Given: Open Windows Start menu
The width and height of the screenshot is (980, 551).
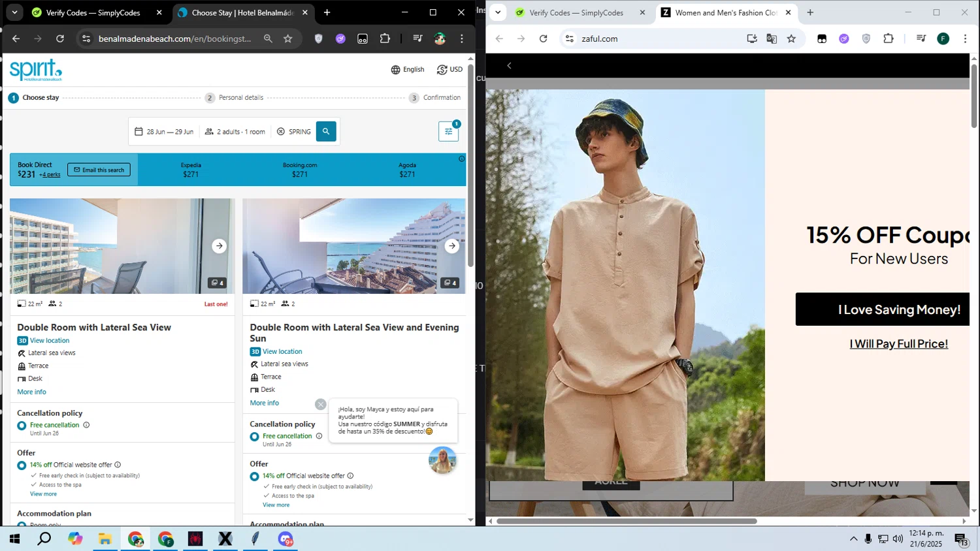Looking at the screenshot, I should pos(14,539).
